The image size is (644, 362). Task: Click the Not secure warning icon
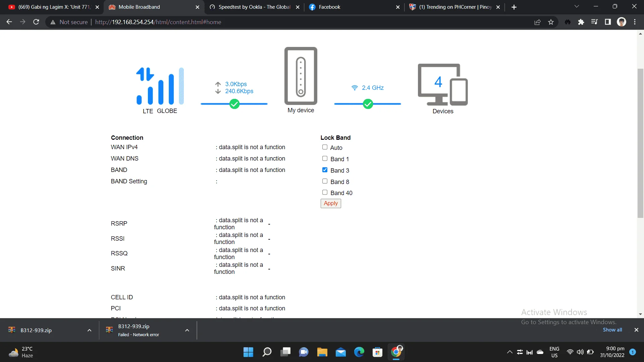click(53, 22)
